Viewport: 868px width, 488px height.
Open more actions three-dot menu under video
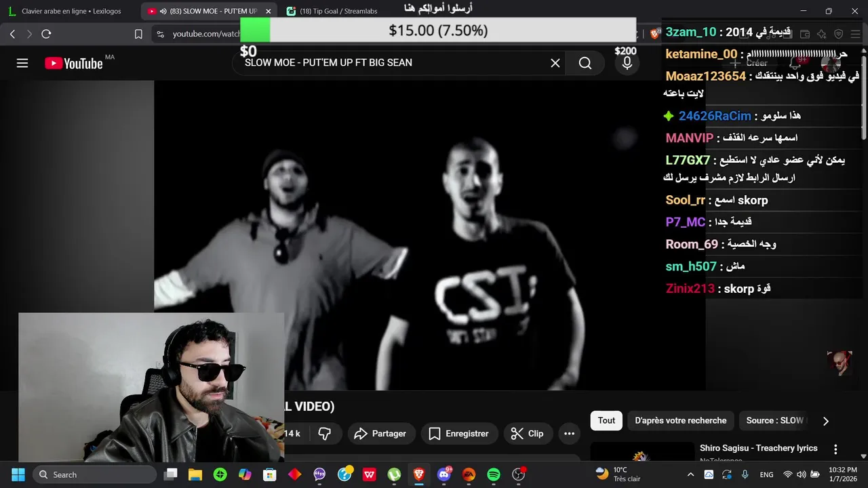569,434
